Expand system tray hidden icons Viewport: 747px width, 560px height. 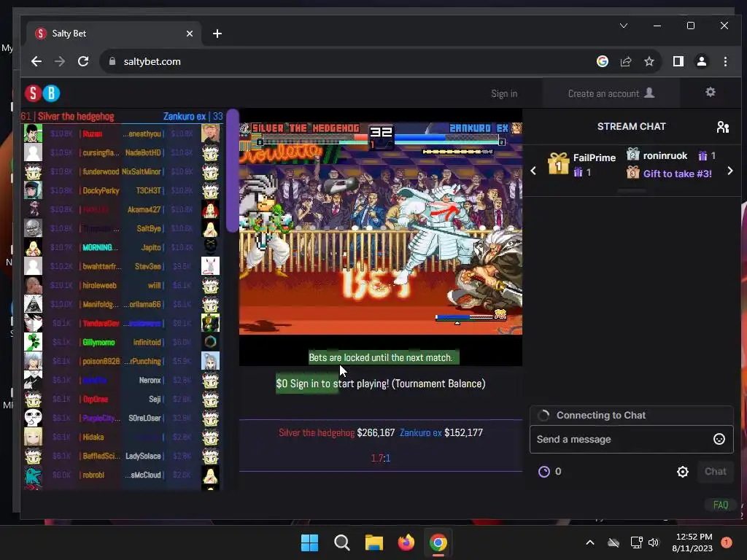589,542
